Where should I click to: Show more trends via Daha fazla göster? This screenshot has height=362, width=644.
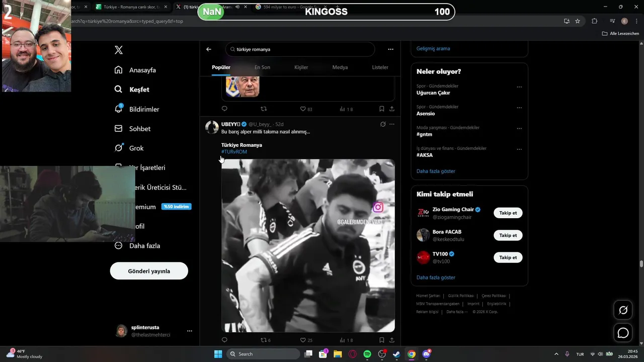436,171
